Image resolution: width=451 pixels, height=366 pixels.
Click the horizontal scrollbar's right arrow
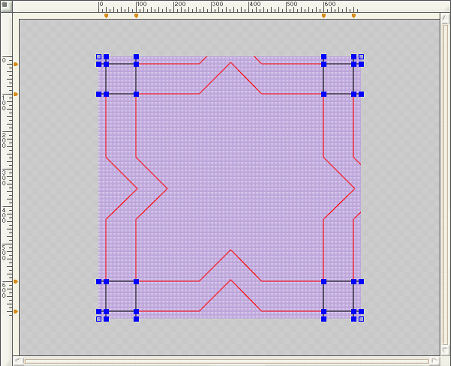pos(434,360)
